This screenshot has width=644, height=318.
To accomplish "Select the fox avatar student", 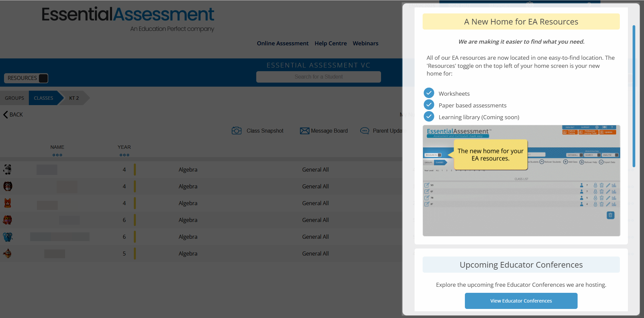I will (x=8, y=203).
